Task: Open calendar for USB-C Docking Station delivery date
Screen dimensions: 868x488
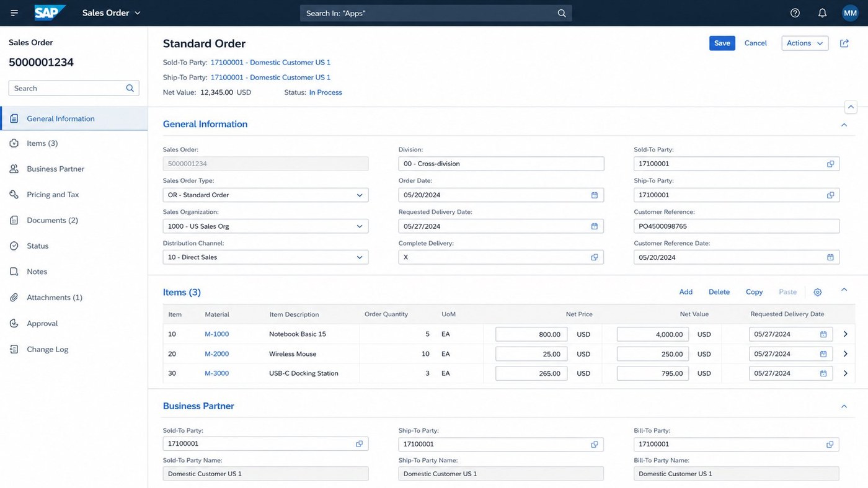Action: (823, 373)
